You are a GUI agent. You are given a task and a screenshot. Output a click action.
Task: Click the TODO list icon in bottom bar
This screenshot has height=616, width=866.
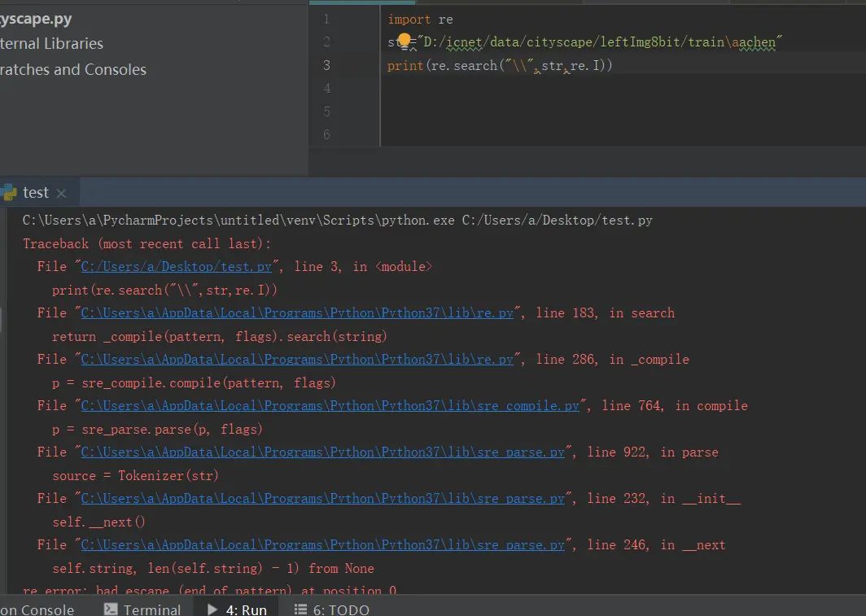pos(300,609)
